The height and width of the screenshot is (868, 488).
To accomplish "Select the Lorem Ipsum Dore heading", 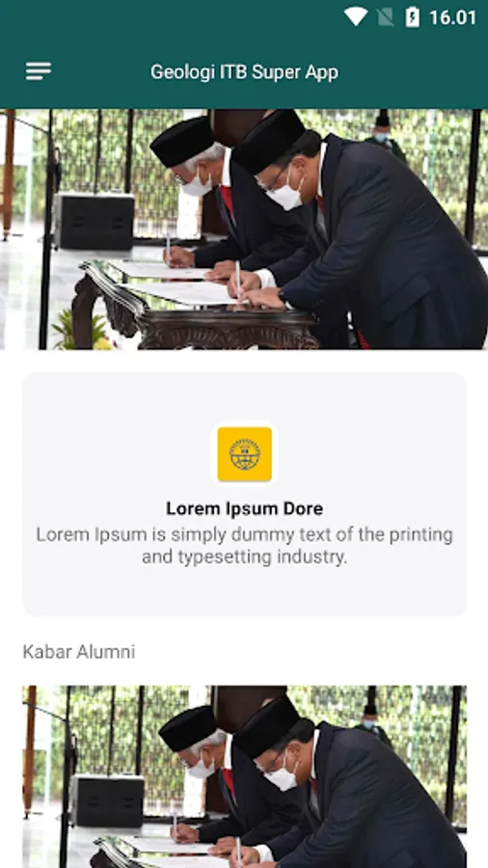I will 245,508.
